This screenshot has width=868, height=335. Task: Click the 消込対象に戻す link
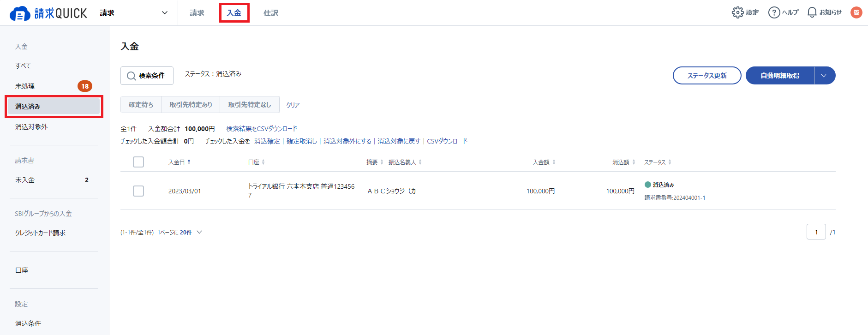click(399, 141)
